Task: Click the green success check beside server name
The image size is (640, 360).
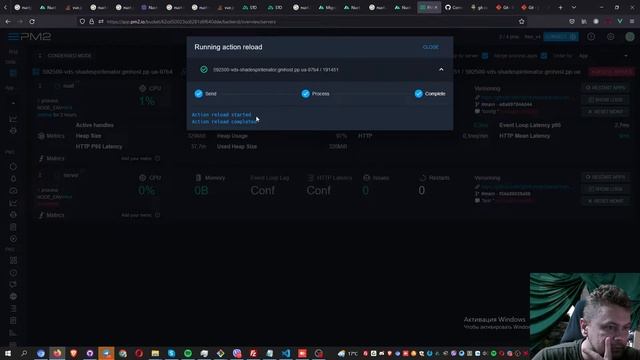Action: coord(204,70)
